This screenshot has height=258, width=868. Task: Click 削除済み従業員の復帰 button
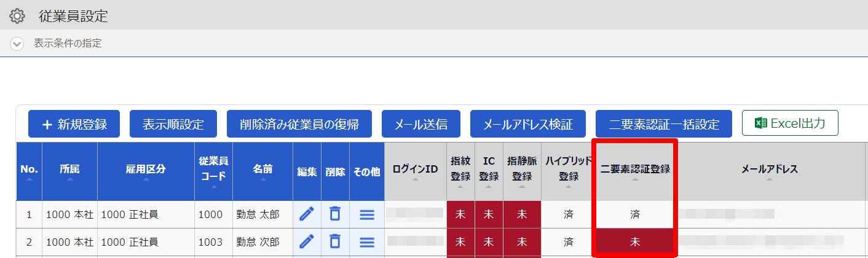[x=299, y=124]
